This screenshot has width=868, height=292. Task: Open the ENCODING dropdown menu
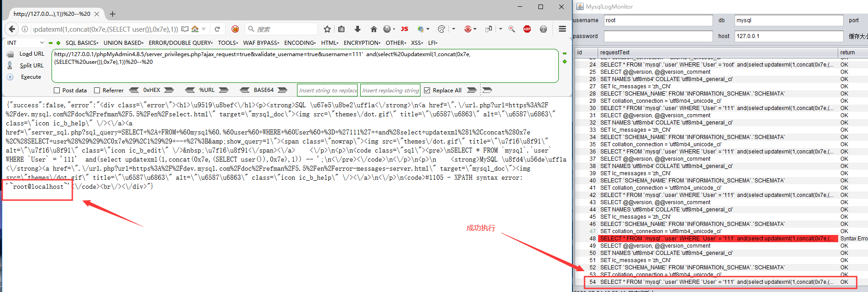coord(300,43)
